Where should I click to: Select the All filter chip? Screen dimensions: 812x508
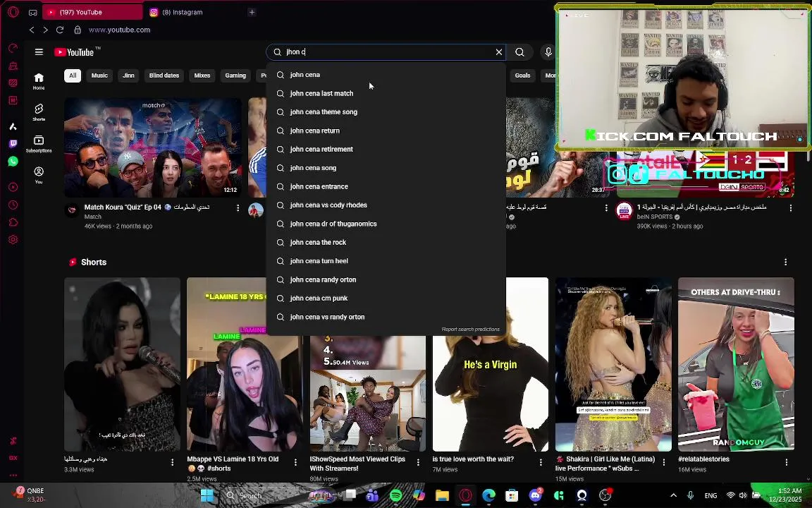pyautogui.click(x=73, y=75)
